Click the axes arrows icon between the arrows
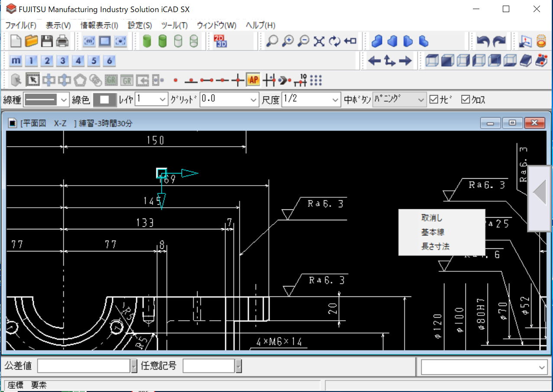The width and height of the screenshot is (553, 392). pos(390,61)
